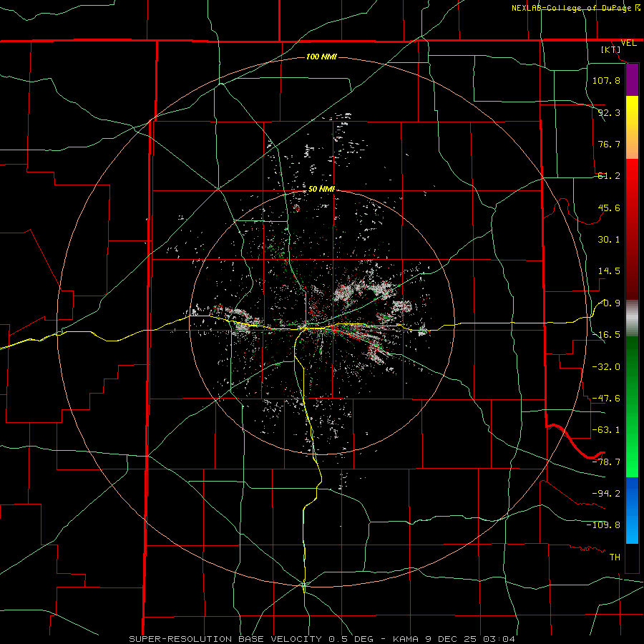
Task: Click the 100 NMI range ring label
Action: 321,57
